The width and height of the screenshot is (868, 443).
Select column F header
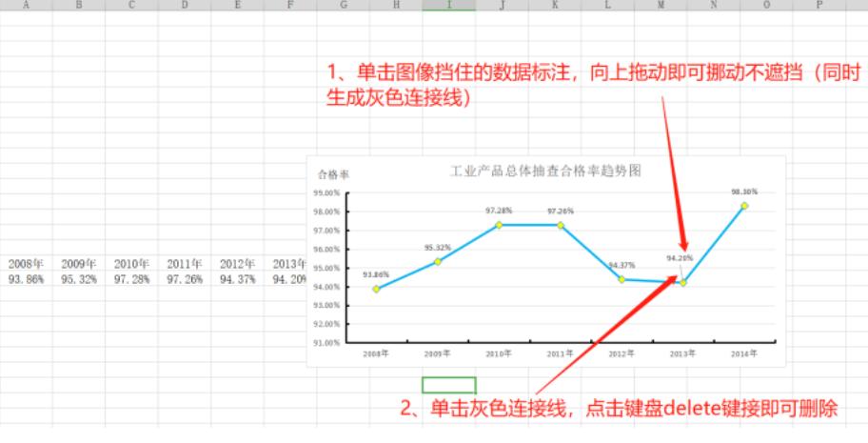click(x=290, y=5)
